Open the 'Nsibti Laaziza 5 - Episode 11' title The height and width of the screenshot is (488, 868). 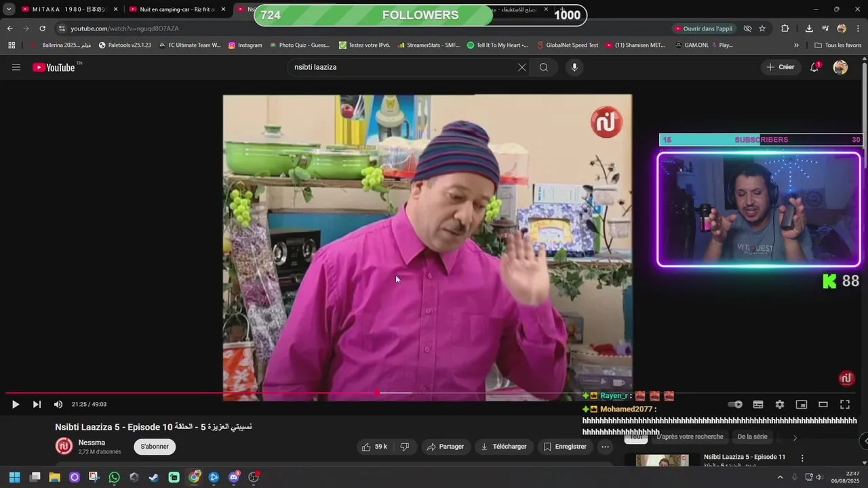(x=745, y=457)
